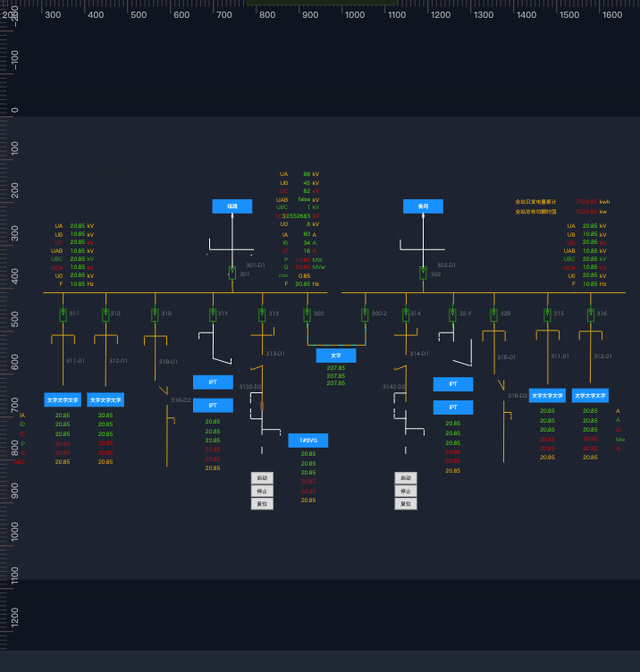Select incoming breaker 301 symbol
The height and width of the screenshot is (672, 640).
click(232, 273)
